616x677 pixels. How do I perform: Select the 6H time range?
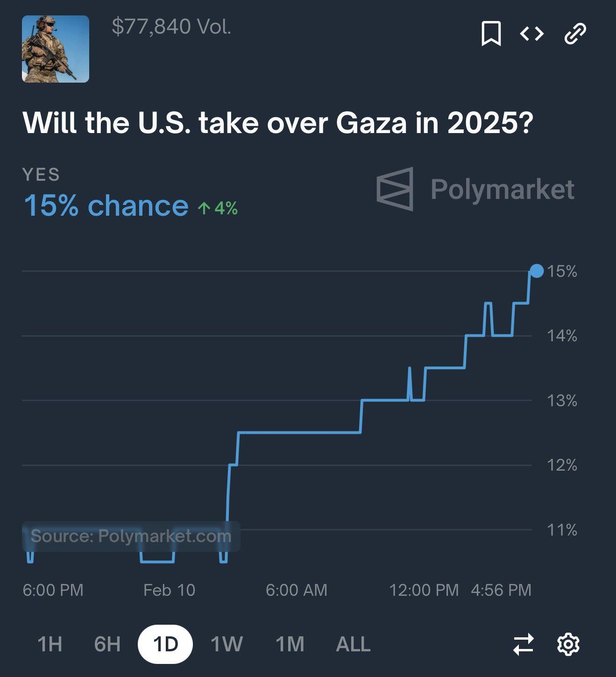(x=107, y=644)
